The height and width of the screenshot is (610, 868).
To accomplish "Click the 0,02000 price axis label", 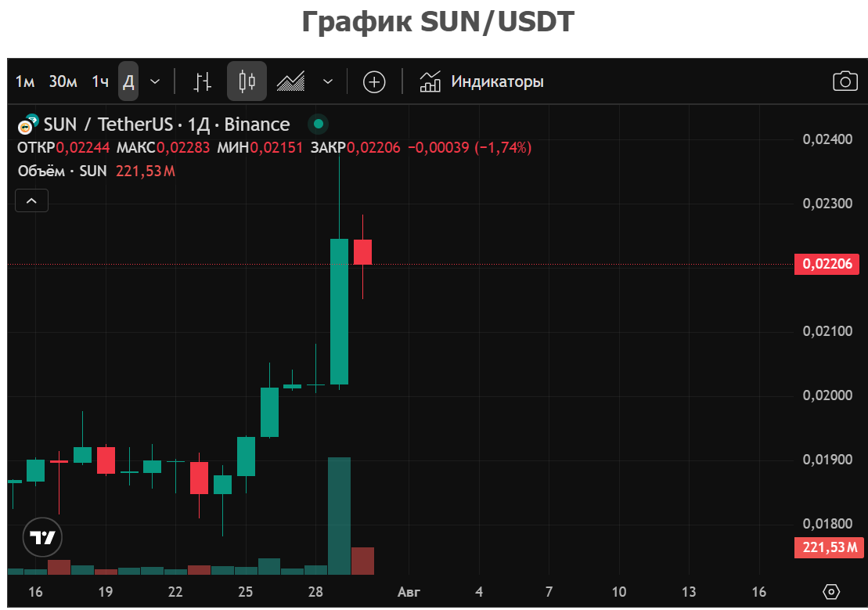I will [827, 395].
